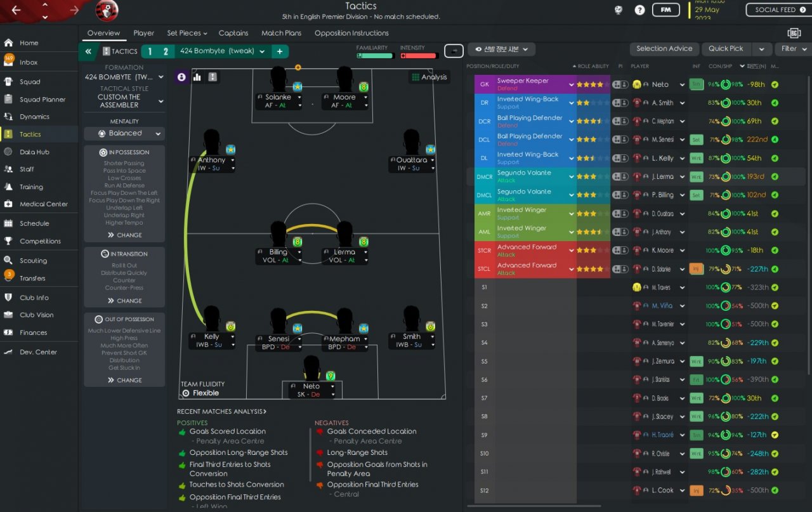The image size is (812, 512).
Task: Open the Medical Center icon
Action: click(x=8, y=204)
